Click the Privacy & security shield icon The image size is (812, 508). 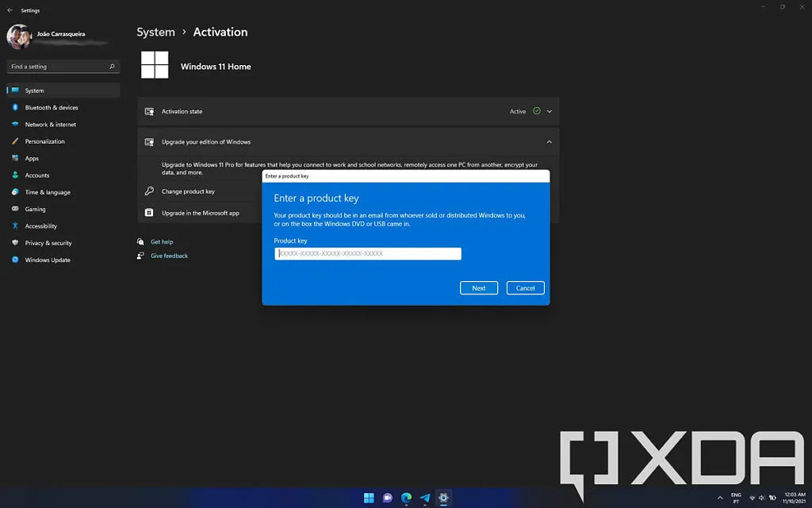(15, 243)
